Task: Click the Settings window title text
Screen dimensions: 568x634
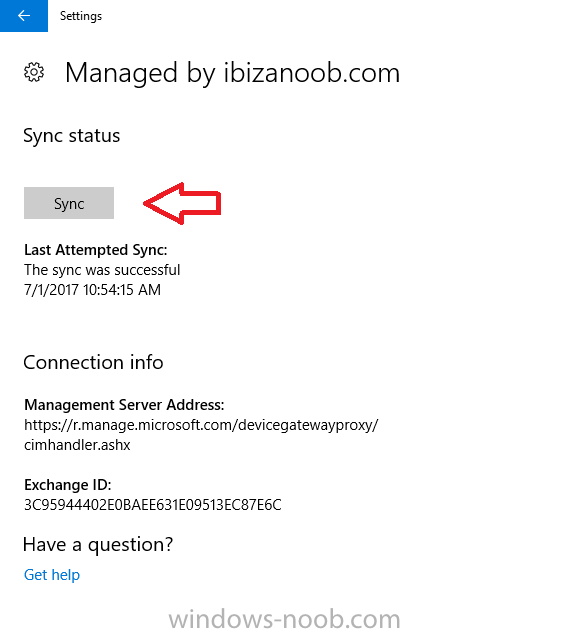Action: pos(81,16)
